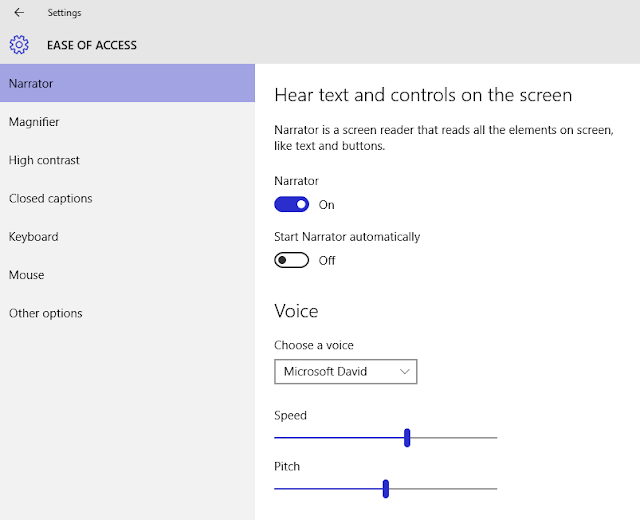Click the back arrow icon
The width and height of the screenshot is (640, 520).
(x=19, y=13)
